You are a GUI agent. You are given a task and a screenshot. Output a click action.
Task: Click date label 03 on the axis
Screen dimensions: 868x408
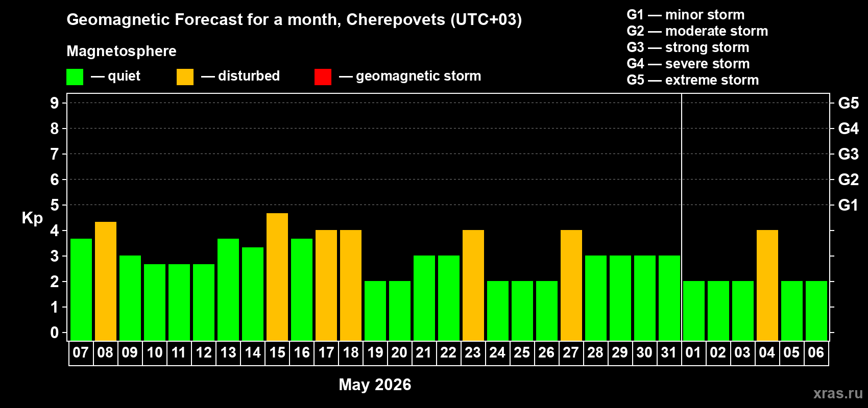(742, 353)
